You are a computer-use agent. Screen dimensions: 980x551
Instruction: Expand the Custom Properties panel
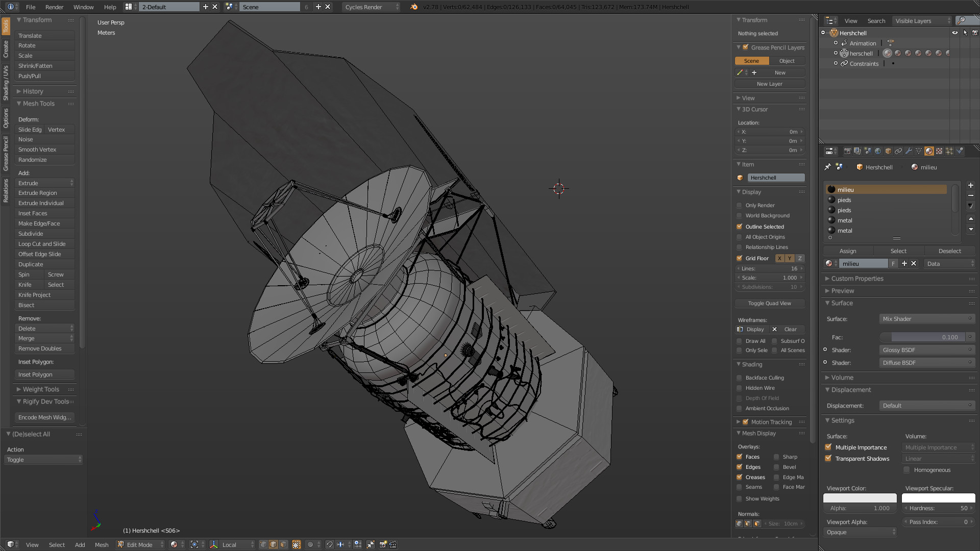pyautogui.click(x=857, y=279)
